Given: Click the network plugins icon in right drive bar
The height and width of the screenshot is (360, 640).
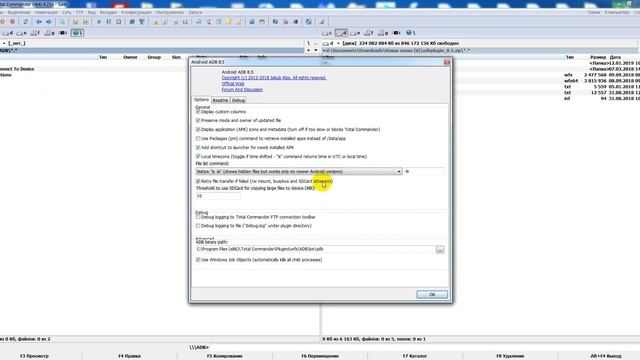Looking at the screenshot, I should pyautogui.click(x=410, y=33).
